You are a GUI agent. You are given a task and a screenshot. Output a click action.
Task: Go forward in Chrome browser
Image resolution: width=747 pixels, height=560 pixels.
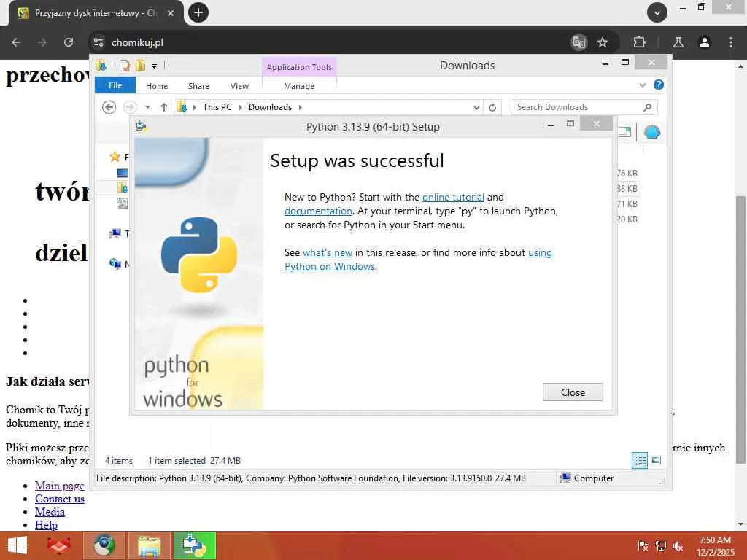pyautogui.click(x=42, y=42)
